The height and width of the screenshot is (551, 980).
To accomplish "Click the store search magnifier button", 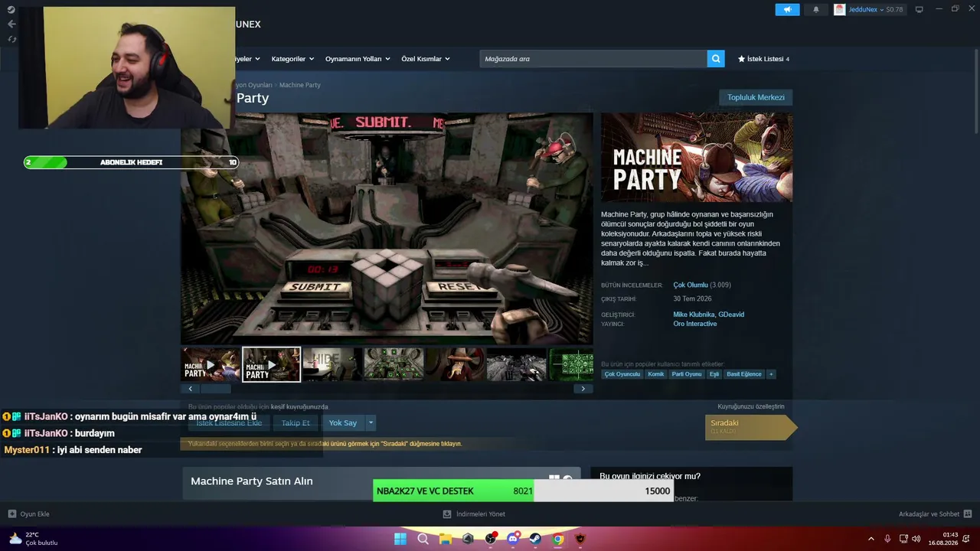I will [716, 59].
